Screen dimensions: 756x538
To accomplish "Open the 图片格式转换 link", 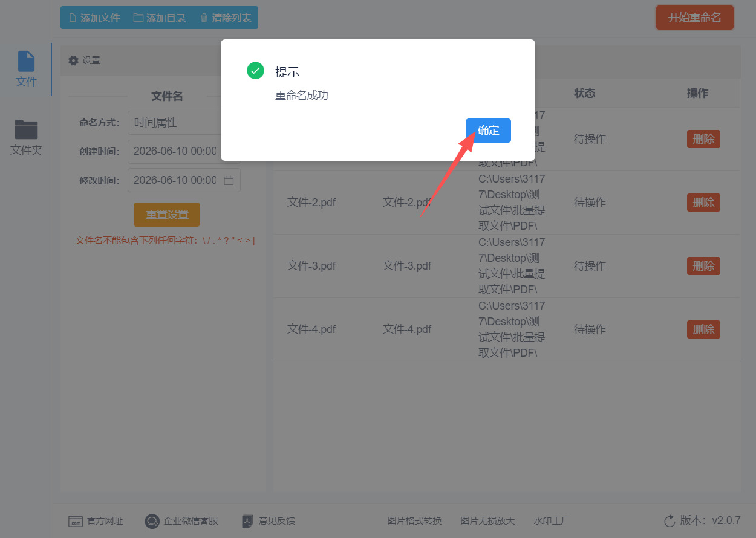I will 415,521.
